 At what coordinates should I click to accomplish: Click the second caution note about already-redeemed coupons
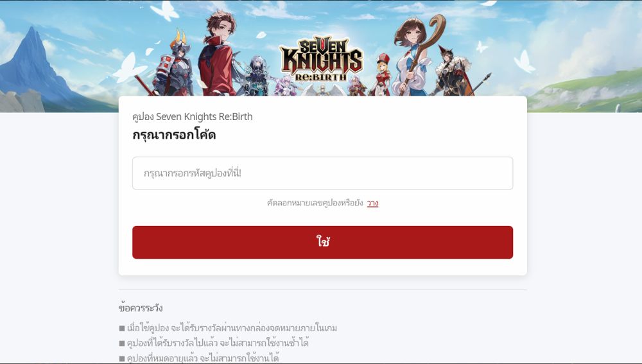(x=214, y=343)
